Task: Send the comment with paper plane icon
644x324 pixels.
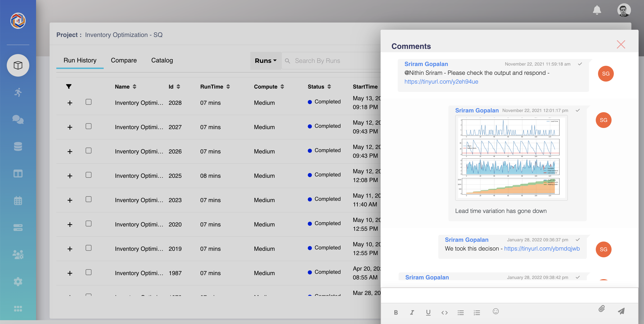Action: click(x=621, y=311)
